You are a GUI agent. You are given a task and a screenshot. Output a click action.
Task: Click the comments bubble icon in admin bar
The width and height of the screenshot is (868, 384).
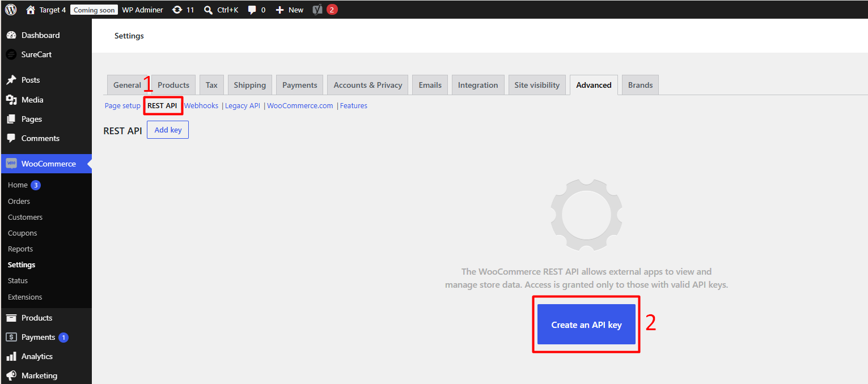[252, 10]
